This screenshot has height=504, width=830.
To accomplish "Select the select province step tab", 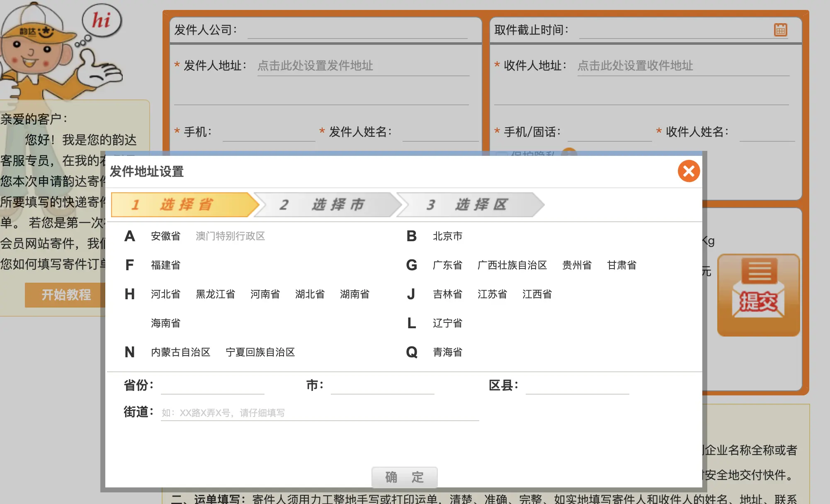I will [184, 205].
